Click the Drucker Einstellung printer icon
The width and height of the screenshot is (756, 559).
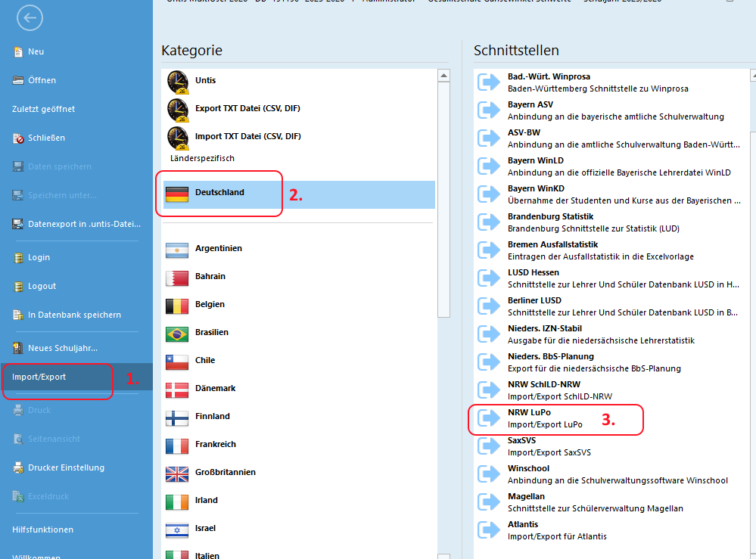click(19, 468)
